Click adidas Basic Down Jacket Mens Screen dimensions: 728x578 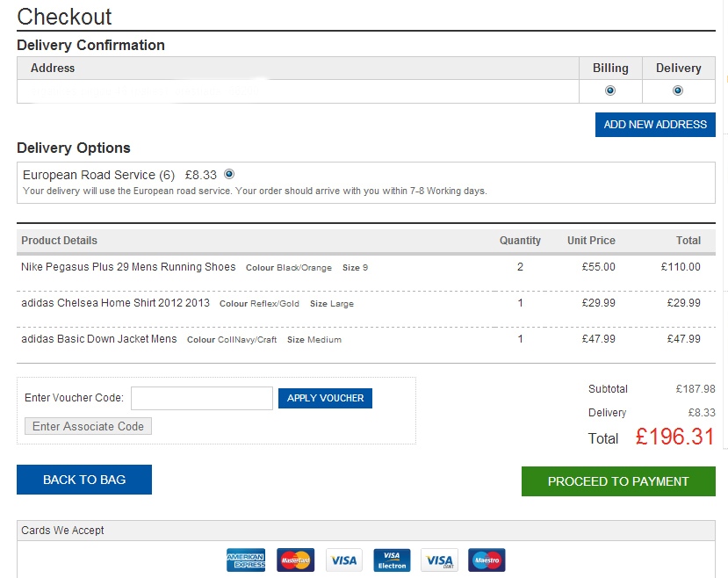point(99,339)
